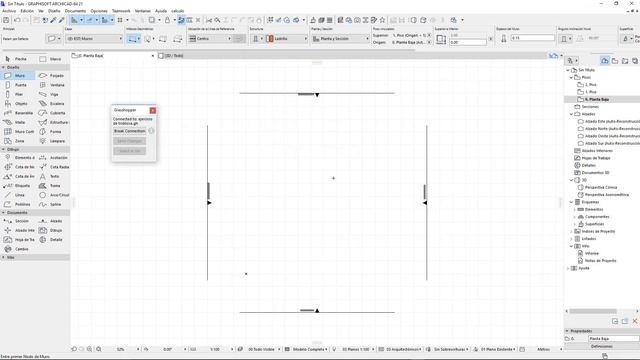Viewport: 640px width, 360px height.
Task: Select the Barandilla railing tool
Action: click(18, 113)
